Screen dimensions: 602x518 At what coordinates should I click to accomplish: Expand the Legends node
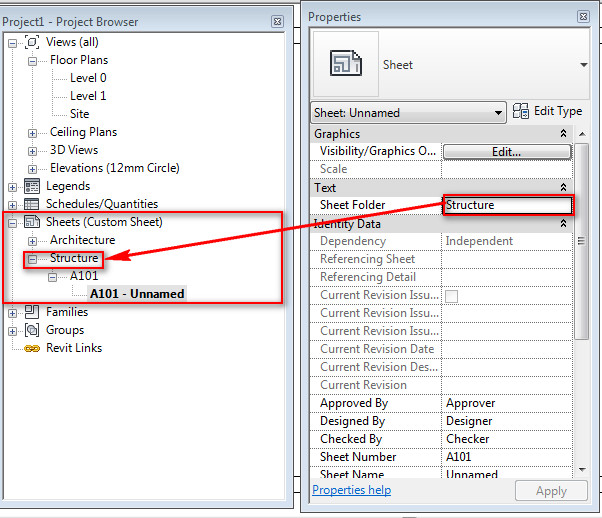12,187
